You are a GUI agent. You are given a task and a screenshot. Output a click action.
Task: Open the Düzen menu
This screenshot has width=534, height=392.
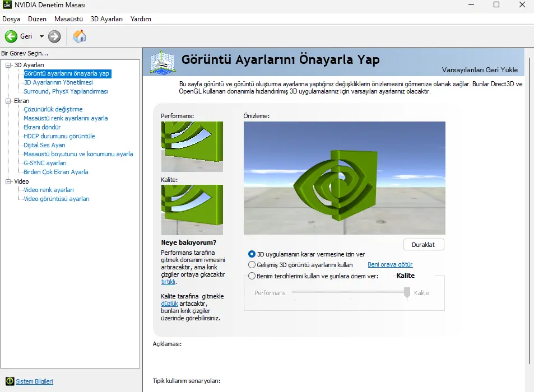(x=37, y=19)
